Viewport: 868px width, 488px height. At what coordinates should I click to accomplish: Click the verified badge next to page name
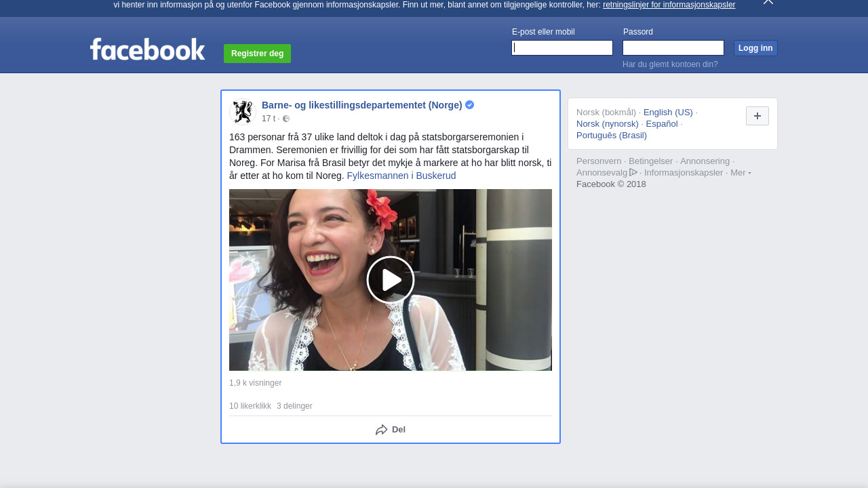pyautogui.click(x=469, y=105)
